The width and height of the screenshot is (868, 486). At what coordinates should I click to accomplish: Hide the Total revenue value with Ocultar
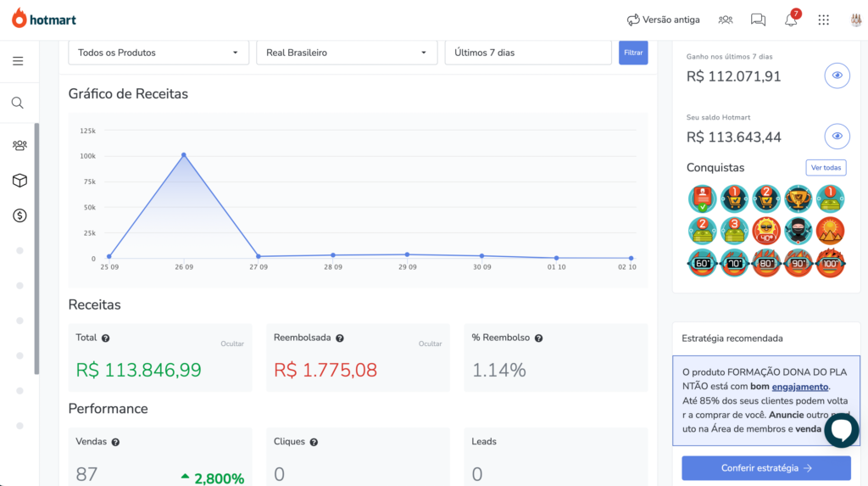pyautogui.click(x=232, y=344)
